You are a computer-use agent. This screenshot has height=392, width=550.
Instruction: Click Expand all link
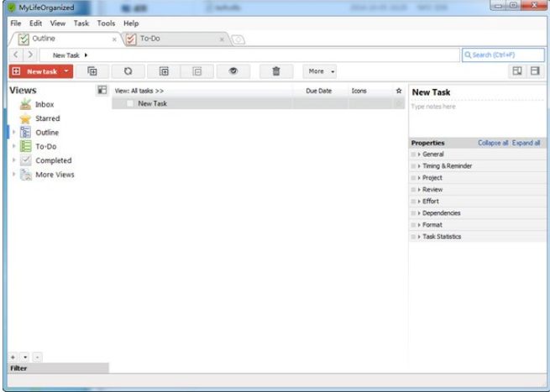(x=526, y=143)
